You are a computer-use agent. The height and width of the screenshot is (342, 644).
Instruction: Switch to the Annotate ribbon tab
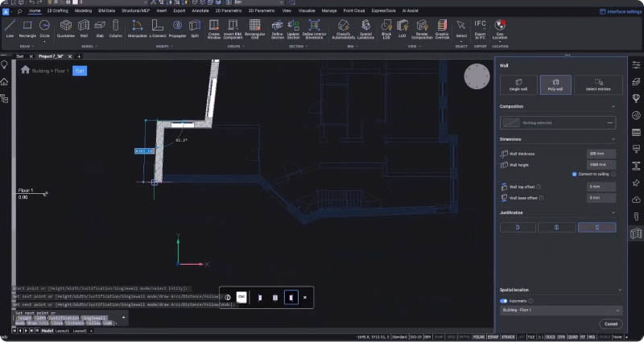(x=200, y=11)
